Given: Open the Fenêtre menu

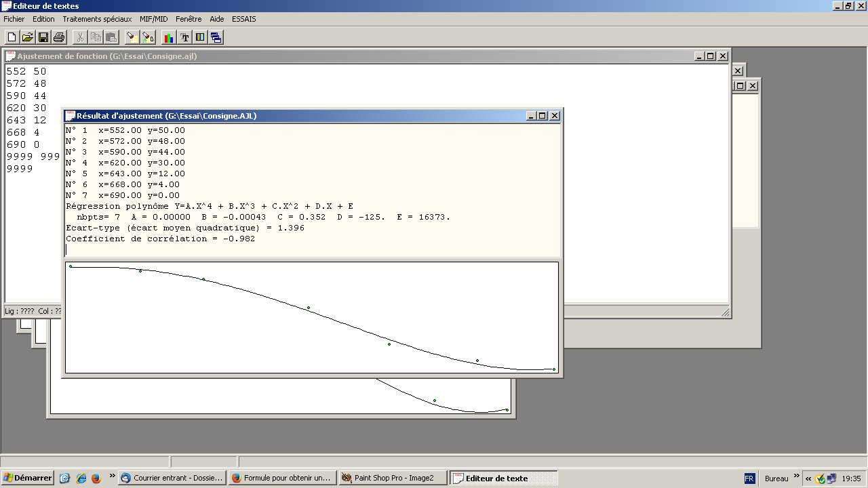Looking at the screenshot, I should coord(189,19).
